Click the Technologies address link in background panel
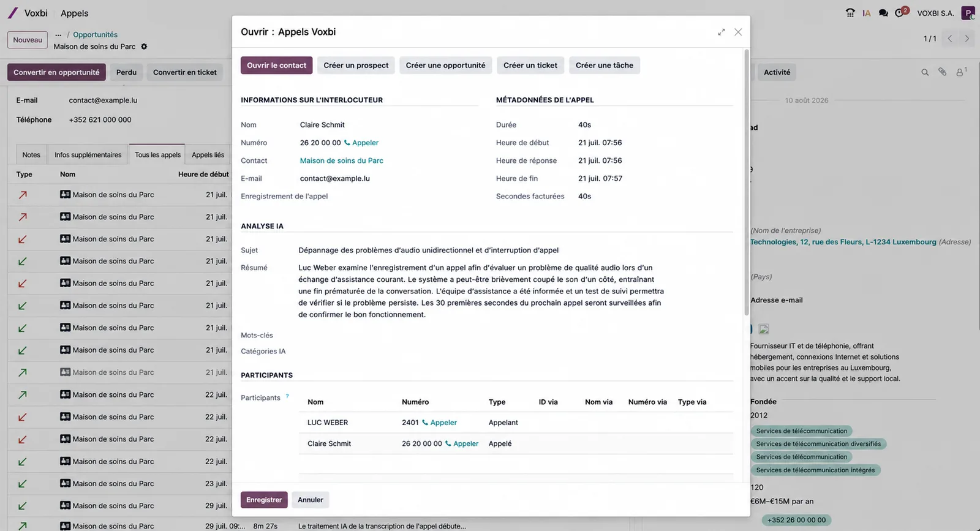980x531 pixels. pyautogui.click(x=843, y=242)
